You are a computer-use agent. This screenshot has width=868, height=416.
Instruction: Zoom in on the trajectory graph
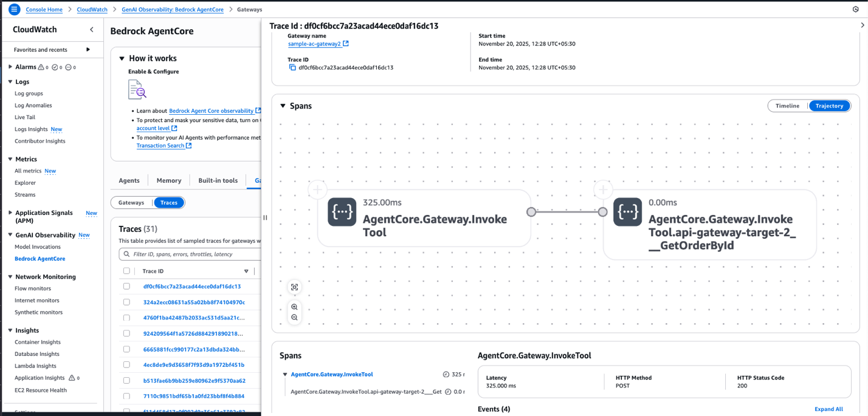pos(294,307)
